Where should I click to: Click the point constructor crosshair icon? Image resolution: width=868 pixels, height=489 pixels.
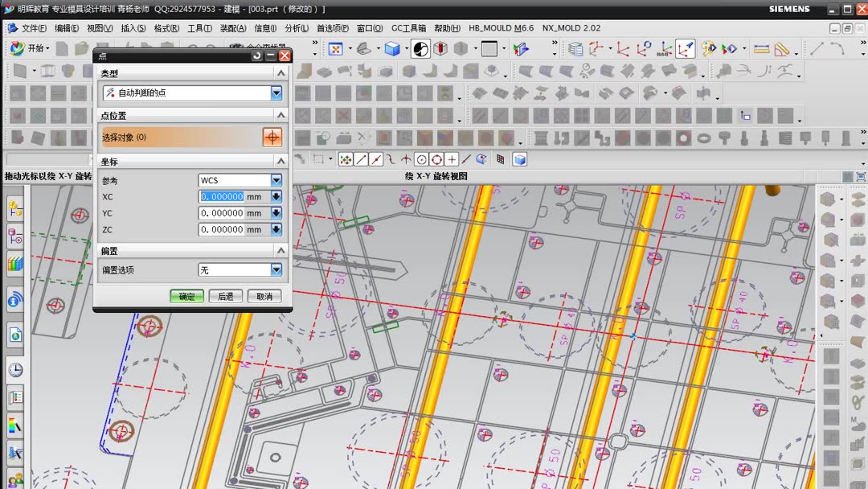272,138
